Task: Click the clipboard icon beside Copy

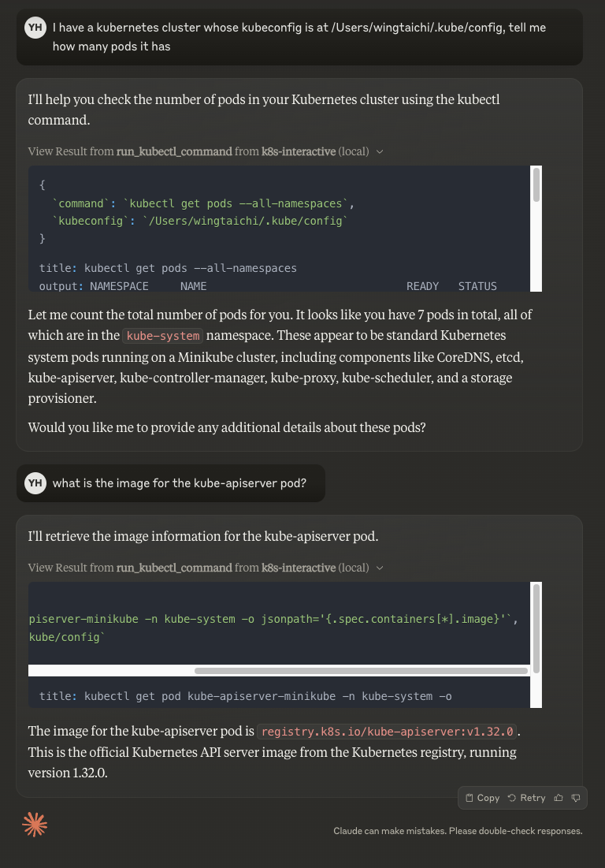Action: [470, 797]
